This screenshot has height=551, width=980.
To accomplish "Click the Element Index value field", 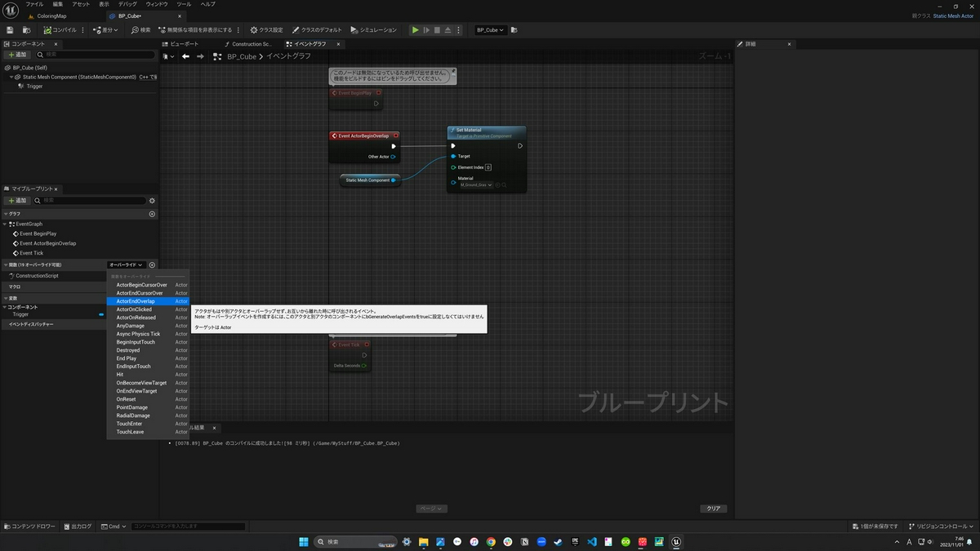I will pyautogui.click(x=488, y=167).
